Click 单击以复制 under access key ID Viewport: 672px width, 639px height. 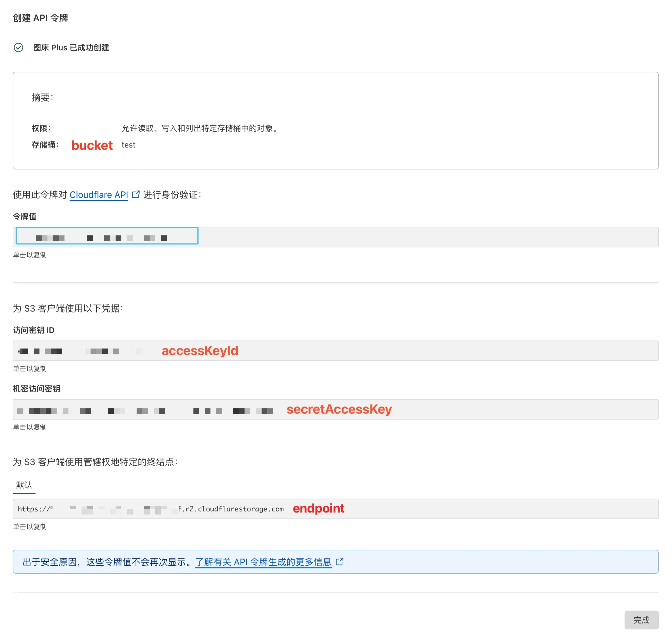point(30,369)
